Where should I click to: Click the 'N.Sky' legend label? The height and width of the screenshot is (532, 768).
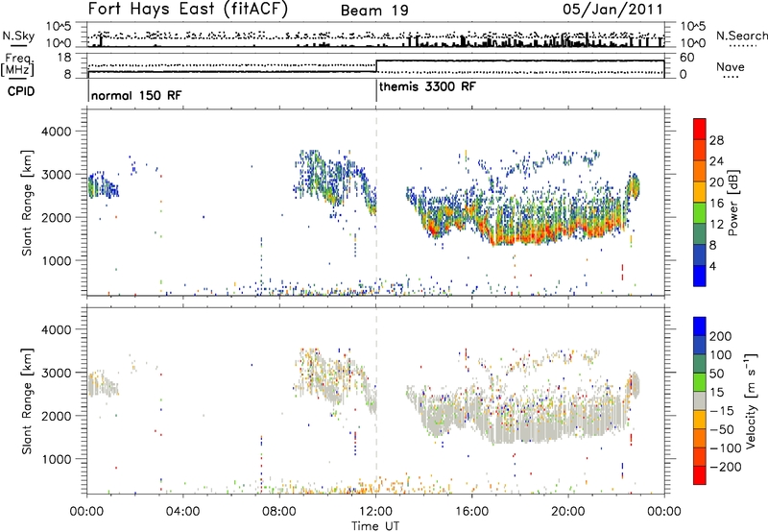pos(18,36)
